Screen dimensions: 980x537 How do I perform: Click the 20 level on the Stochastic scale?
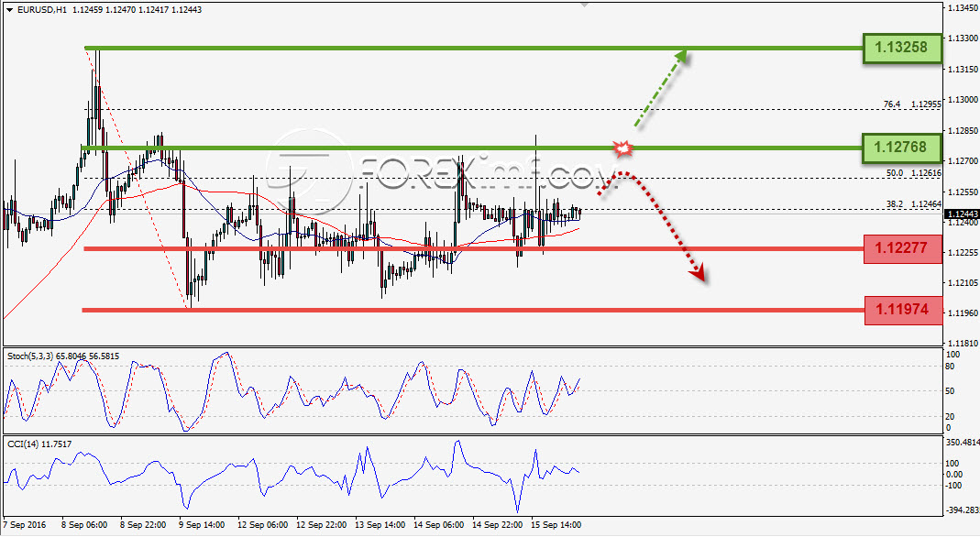[x=950, y=416]
